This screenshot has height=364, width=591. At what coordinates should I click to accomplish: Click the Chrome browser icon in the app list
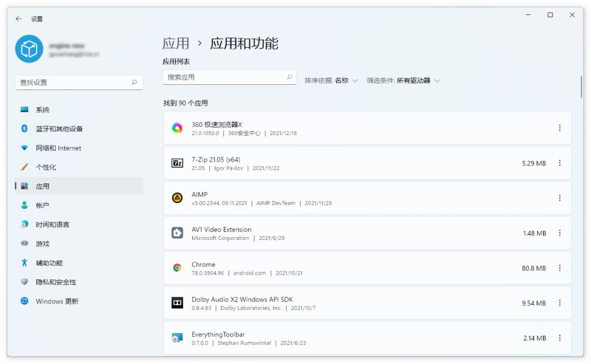pos(176,268)
